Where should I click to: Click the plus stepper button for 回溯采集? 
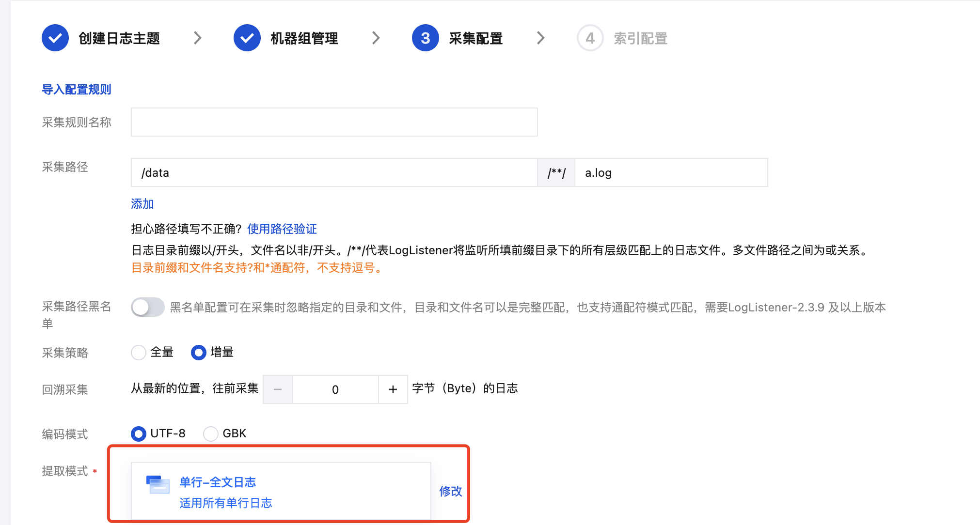(x=393, y=389)
